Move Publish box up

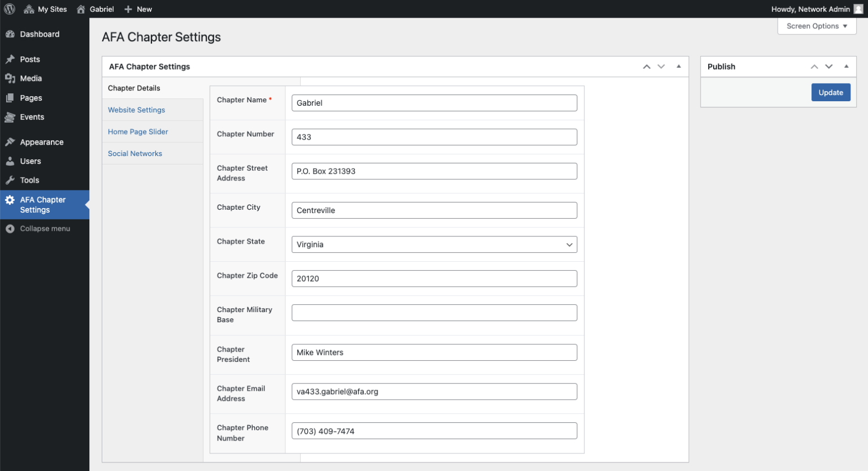pos(814,67)
